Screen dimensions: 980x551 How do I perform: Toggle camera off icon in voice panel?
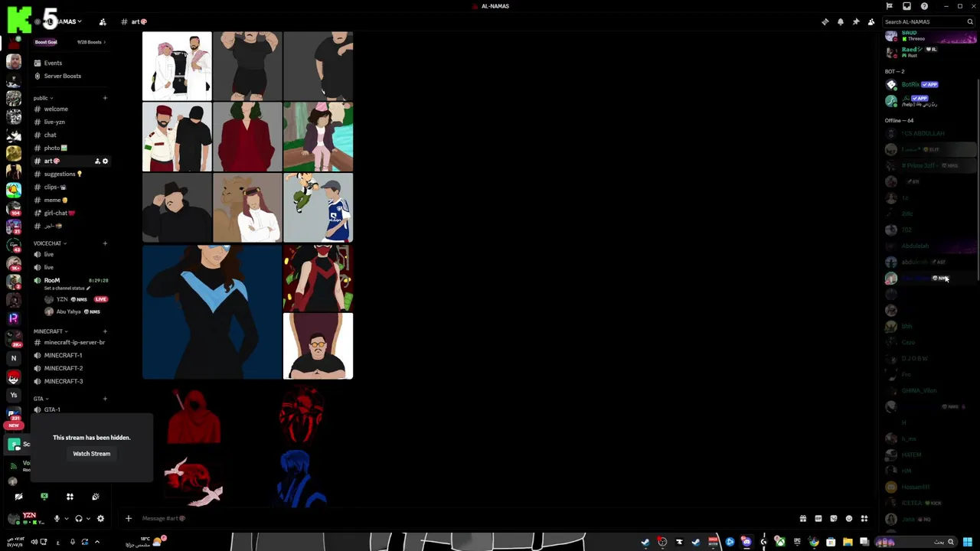click(18, 497)
